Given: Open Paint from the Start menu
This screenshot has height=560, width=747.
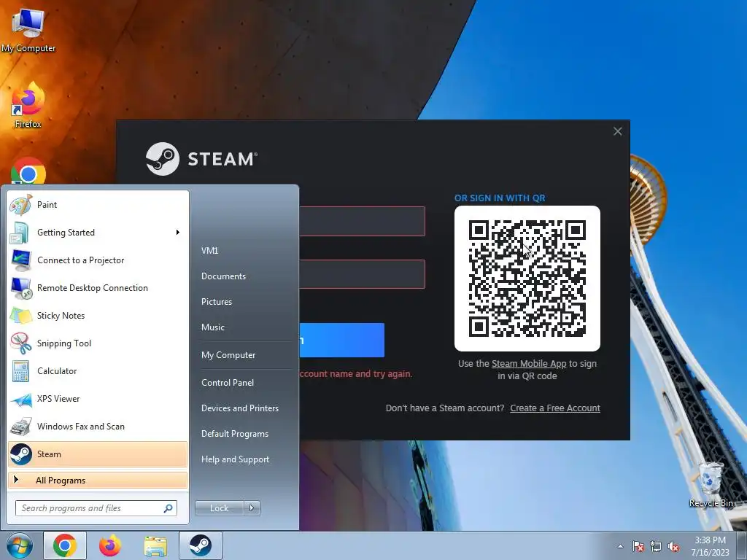Looking at the screenshot, I should click(x=98, y=205).
